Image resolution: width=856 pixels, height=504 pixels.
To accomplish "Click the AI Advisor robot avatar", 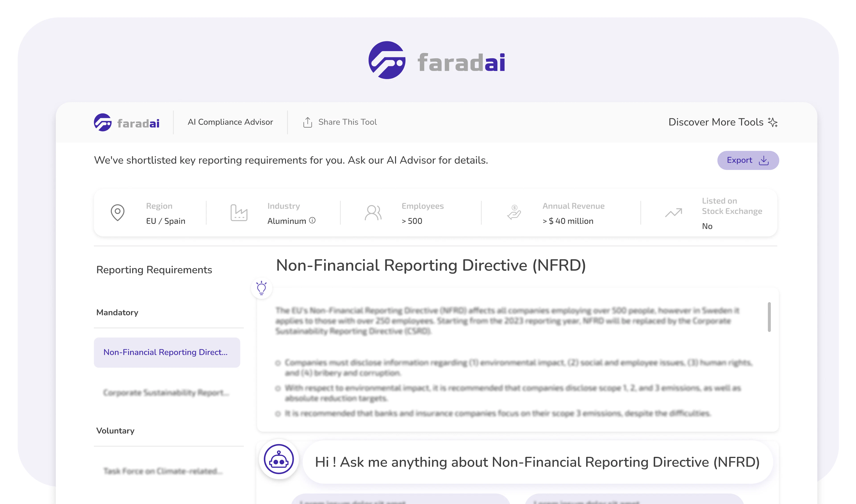I will click(x=279, y=459).
